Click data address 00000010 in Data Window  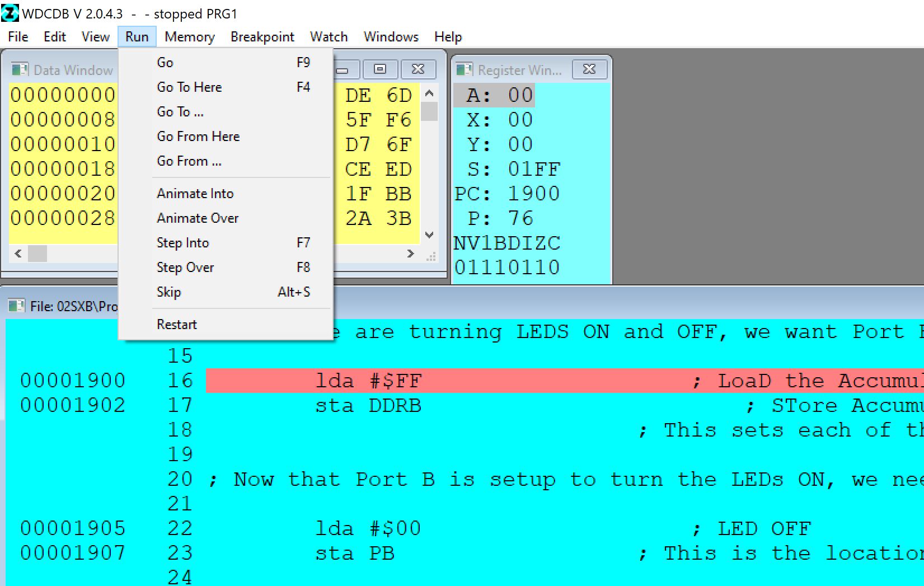63,144
